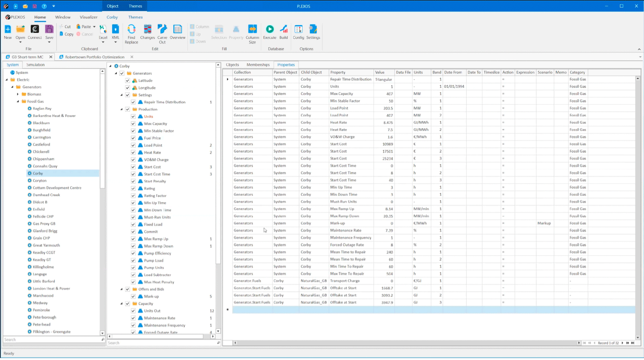Select the Coryton generator in tree
Image resolution: width=644 pixels, height=360 pixels.
click(x=40, y=180)
